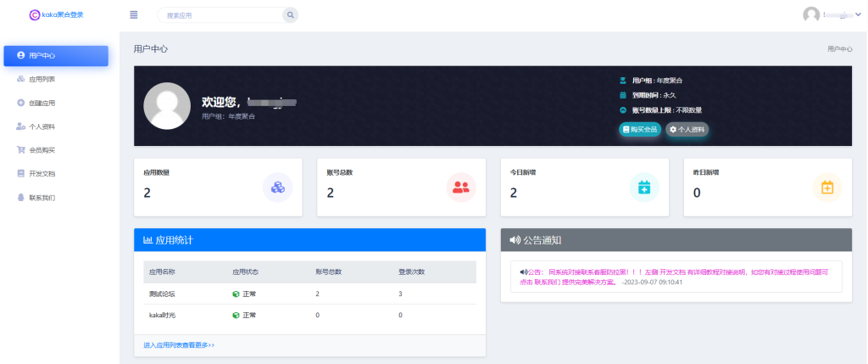Click the 用户组 icon in banner

point(623,81)
